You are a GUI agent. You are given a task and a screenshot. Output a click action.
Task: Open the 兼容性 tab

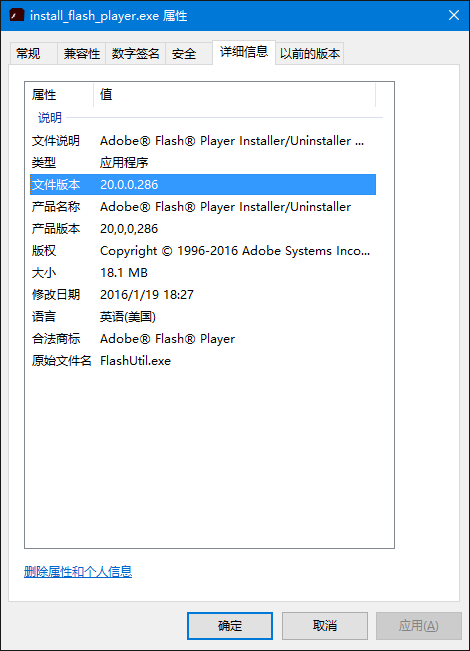[x=82, y=54]
